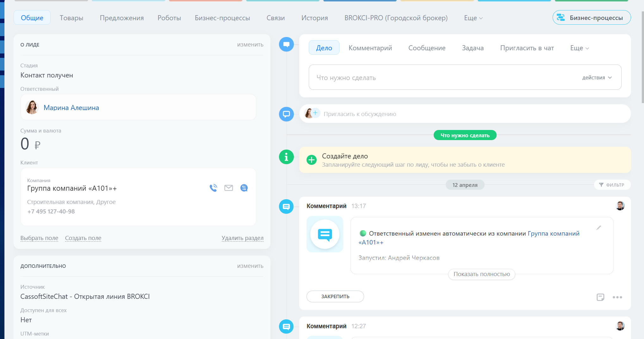
Task: Open the действия dropdown in the task field
Action: (x=597, y=77)
